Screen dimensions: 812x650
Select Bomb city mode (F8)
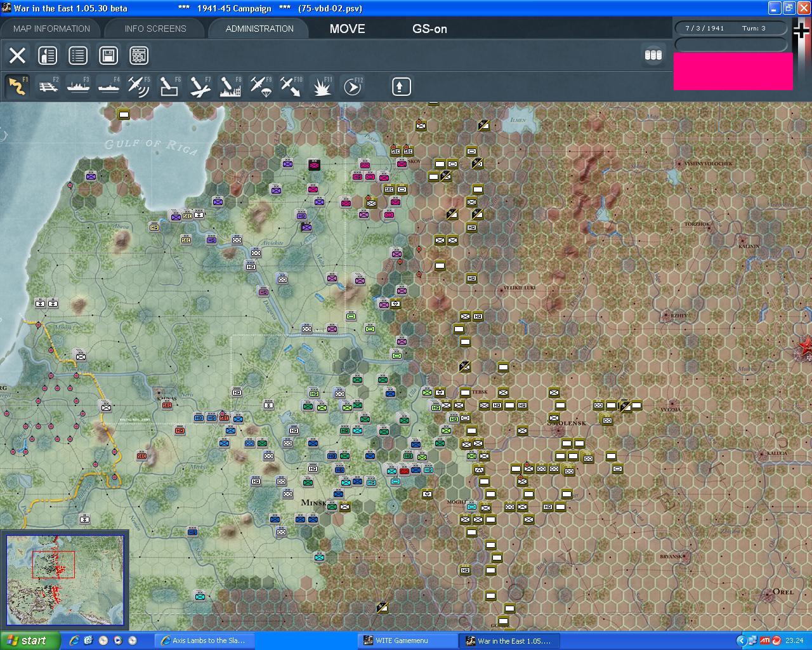coord(230,86)
